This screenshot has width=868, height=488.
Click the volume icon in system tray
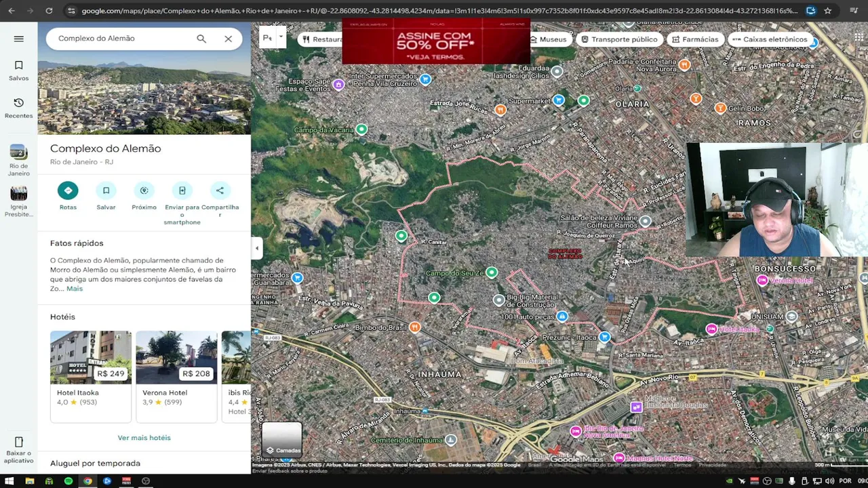829,481
